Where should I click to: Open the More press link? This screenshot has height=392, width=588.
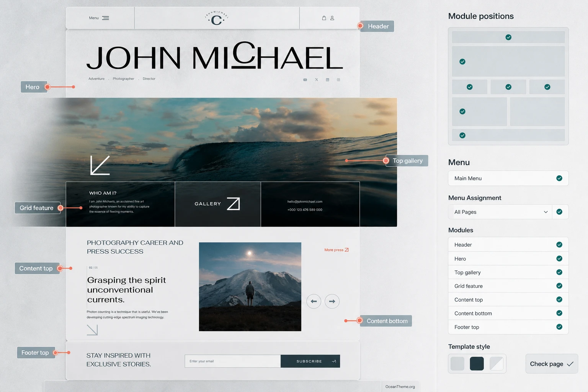coord(336,250)
